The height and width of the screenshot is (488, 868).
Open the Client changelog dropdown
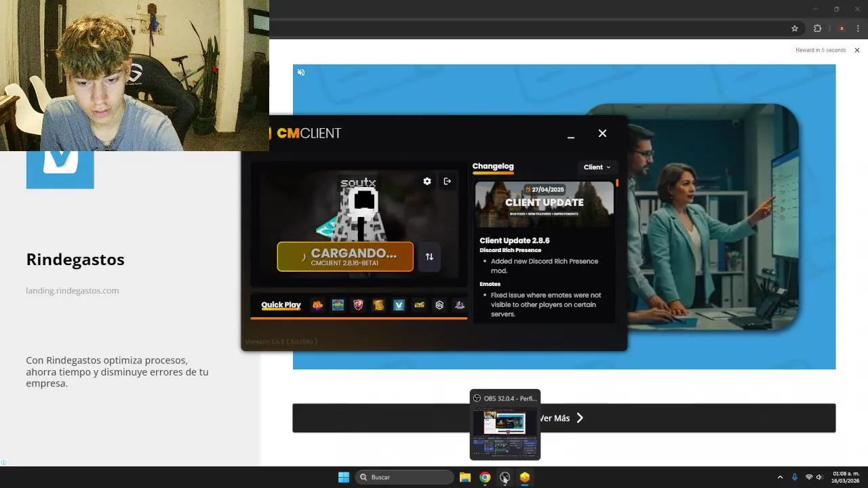pos(597,167)
